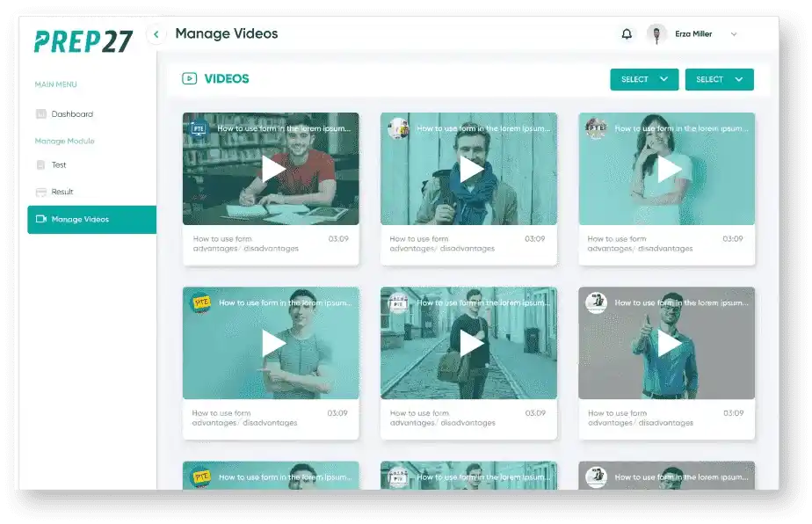Click the VIDEOS section heading

point(227,79)
